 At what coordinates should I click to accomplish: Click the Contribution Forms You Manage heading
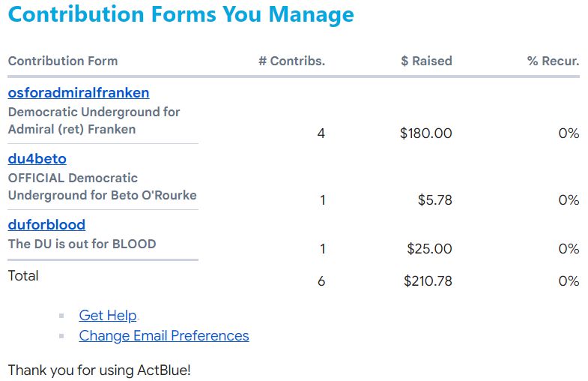[x=181, y=14]
